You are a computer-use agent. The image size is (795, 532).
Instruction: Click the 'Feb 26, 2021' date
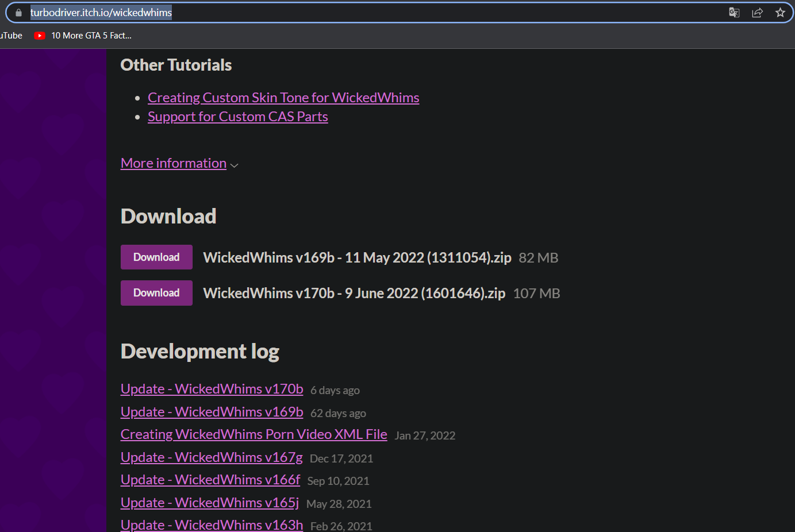pyautogui.click(x=341, y=526)
